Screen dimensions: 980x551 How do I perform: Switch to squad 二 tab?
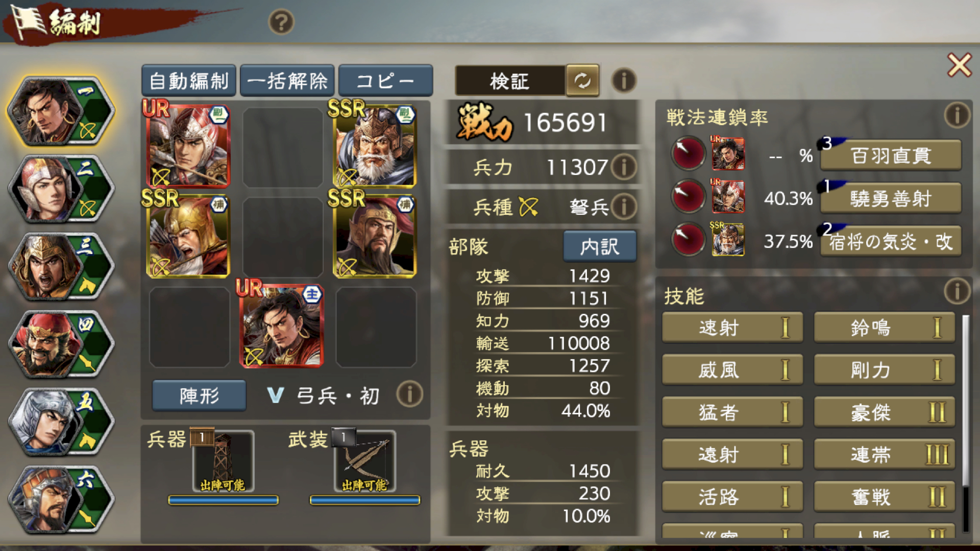[x=61, y=189]
